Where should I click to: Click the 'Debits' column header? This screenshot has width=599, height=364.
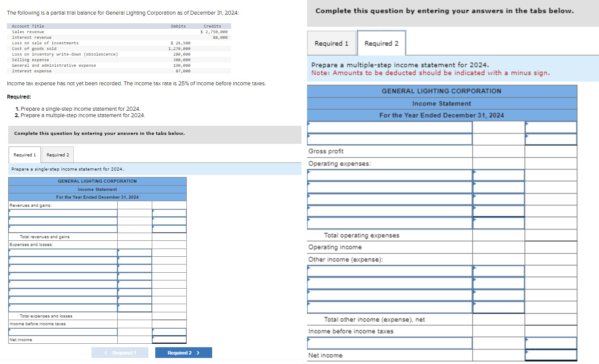(x=179, y=26)
